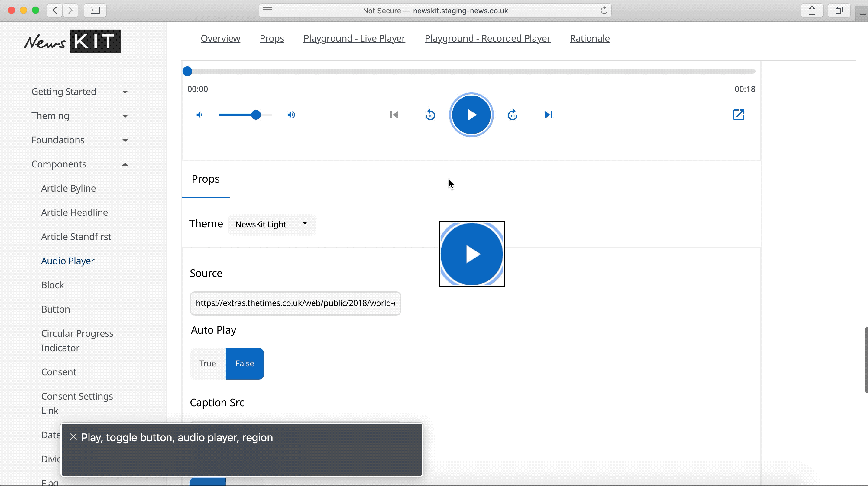Go to the Rationale link
Screen dimensions: 868x486
pos(590,38)
